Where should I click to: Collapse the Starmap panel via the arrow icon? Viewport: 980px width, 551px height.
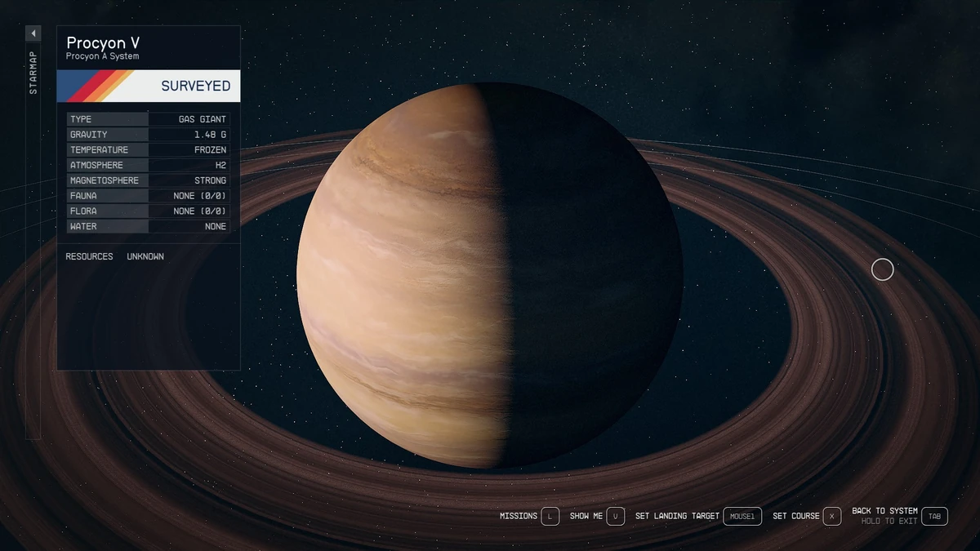coord(33,33)
